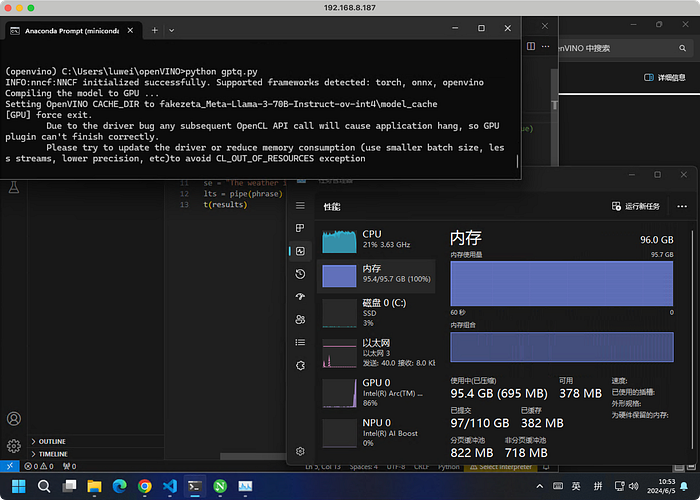Open Microsoft Edge from taskbar

tap(119, 486)
